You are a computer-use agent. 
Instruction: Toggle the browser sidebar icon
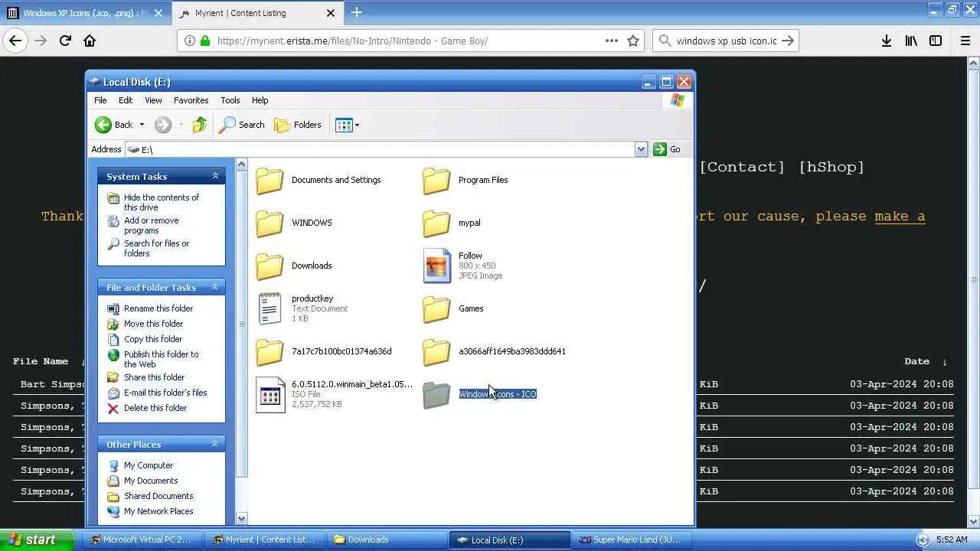tap(936, 41)
